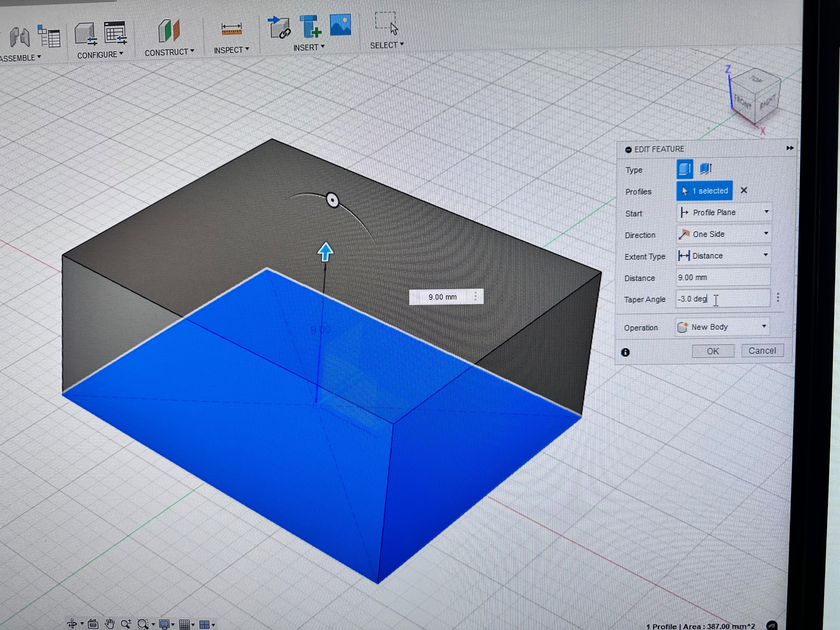
Task: Open the INSERT menu
Action: (309, 47)
